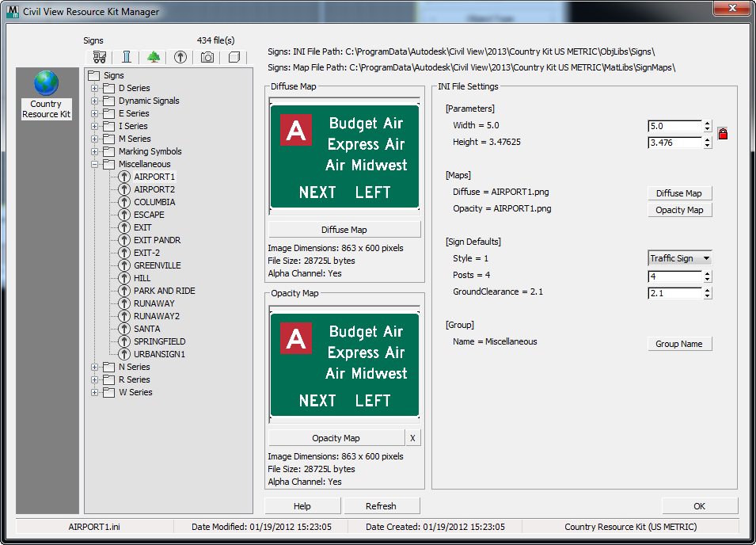The width and height of the screenshot is (756, 545).
Task: Select the EXIT sign entry
Action: click(x=142, y=227)
